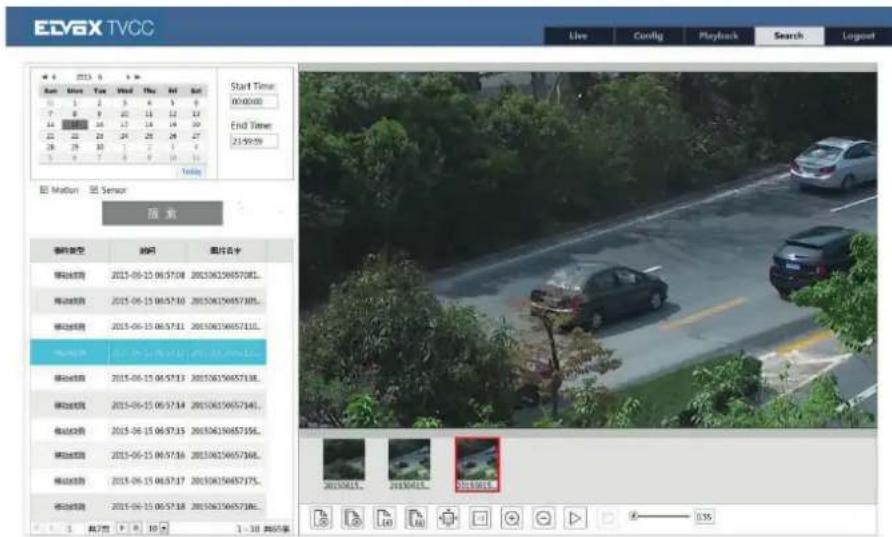Select the row with time 06:57:18
The height and width of the screenshot is (537, 892).
click(148, 506)
